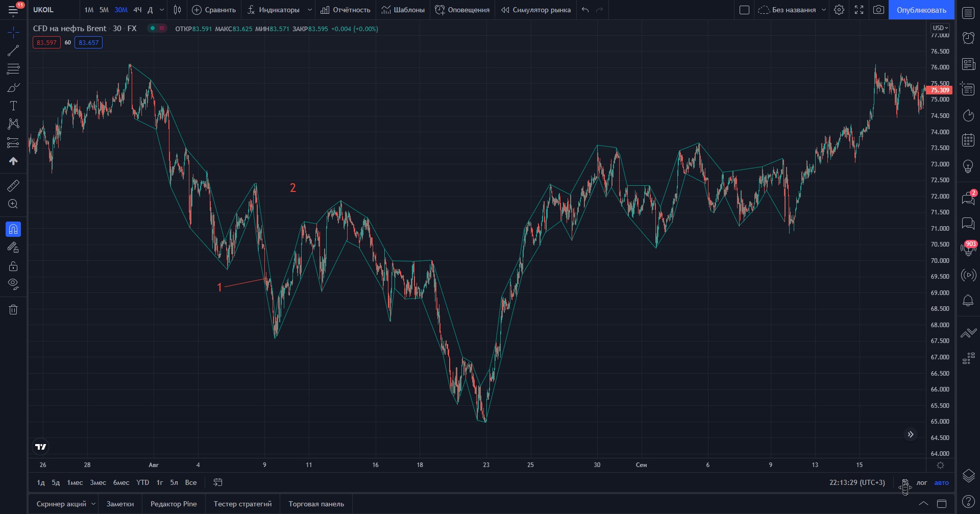Open the 'Редактор Pine' tab
The height and width of the screenshot is (514, 980).
(x=174, y=504)
